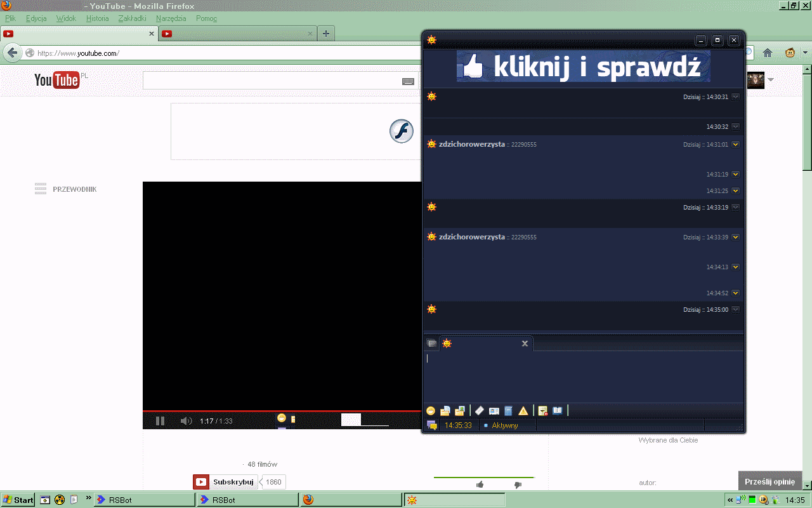Open the contact card icon in chat toolbar
Viewport: 812px width, 508px height.
(x=494, y=411)
